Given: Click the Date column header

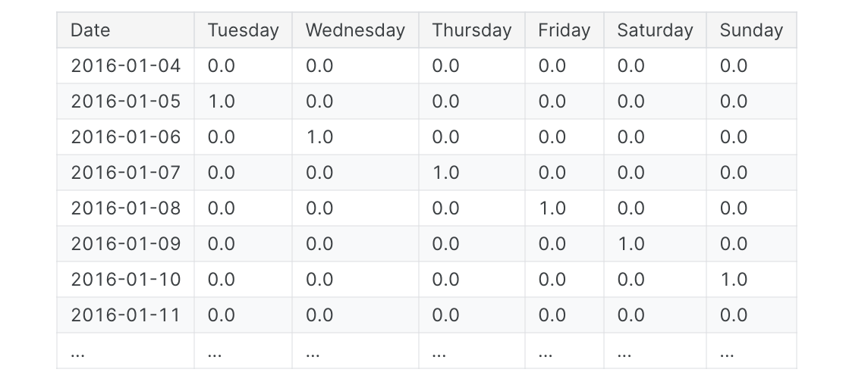Looking at the screenshot, I should (90, 30).
